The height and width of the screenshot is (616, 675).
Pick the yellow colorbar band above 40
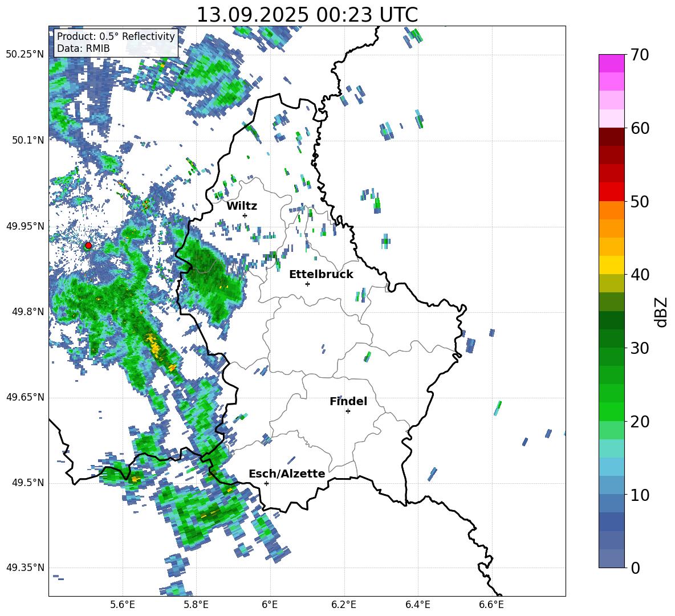click(611, 265)
